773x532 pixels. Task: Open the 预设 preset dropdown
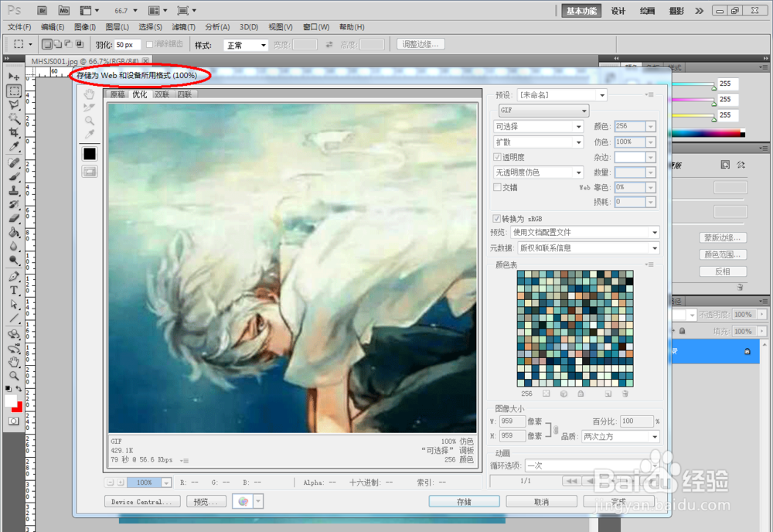tap(562, 94)
